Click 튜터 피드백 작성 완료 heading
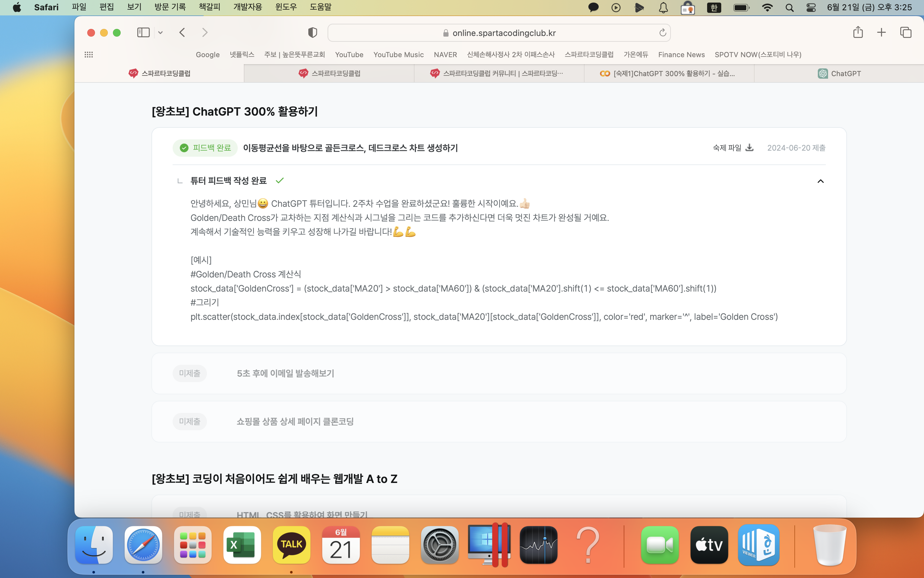The image size is (924, 578). coord(228,181)
